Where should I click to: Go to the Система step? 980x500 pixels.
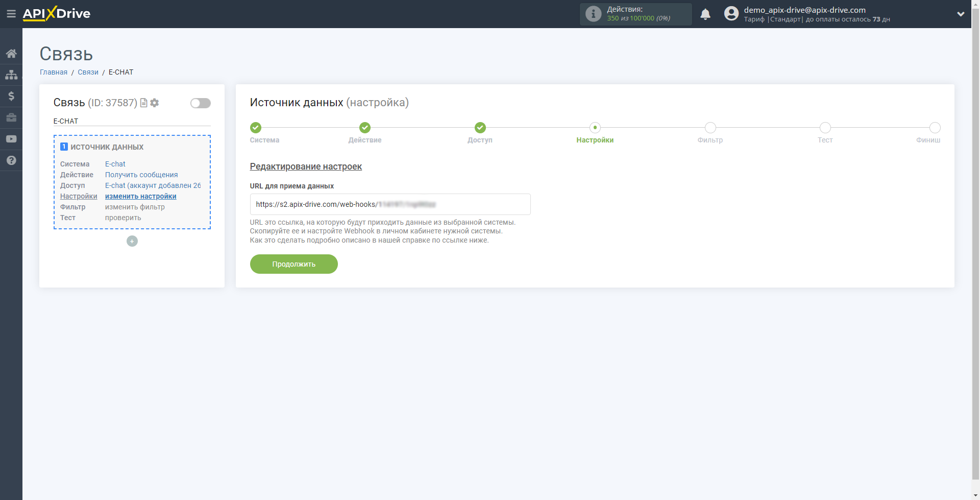[256, 128]
